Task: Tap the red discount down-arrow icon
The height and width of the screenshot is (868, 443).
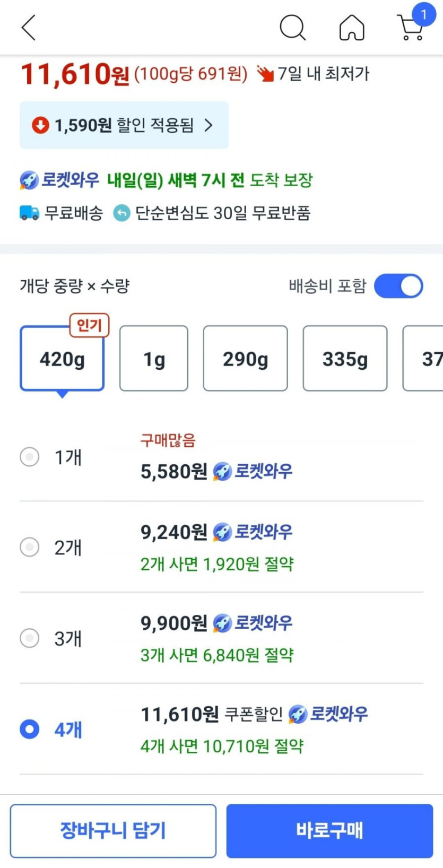Action: tap(40, 125)
